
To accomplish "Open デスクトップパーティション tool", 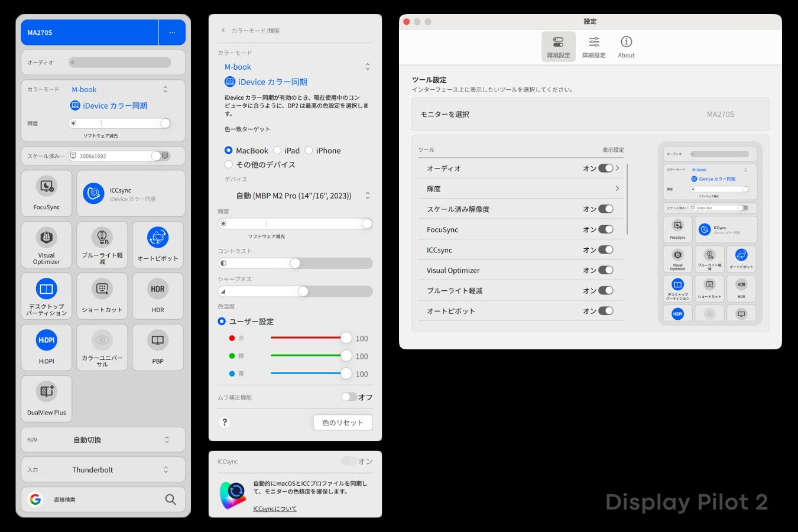I will click(x=46, y=296).
